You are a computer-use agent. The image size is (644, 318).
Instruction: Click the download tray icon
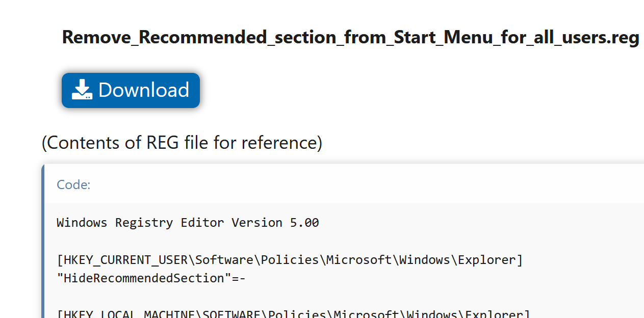coord(82,90)
